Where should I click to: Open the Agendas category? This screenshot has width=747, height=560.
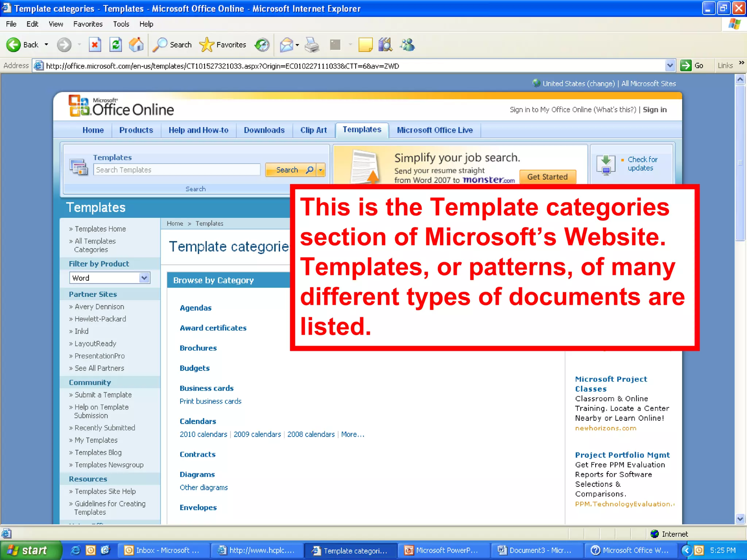[x=196, y=308]
